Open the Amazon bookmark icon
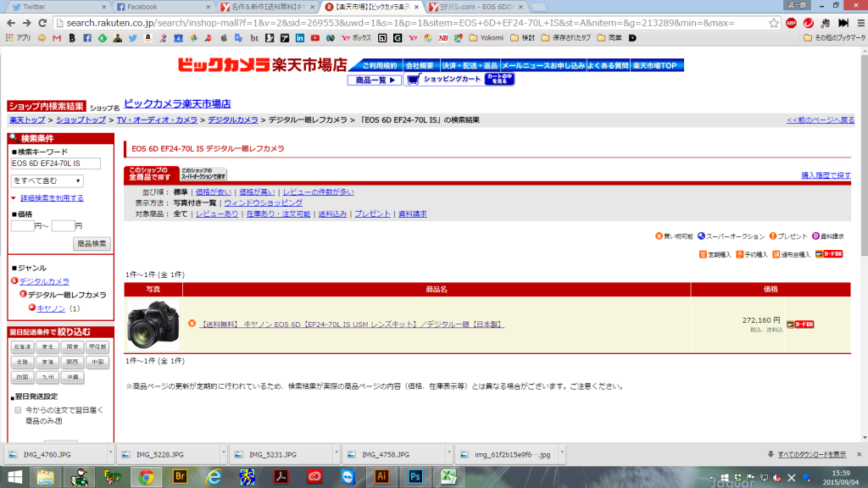This screenshot has height=488, width=868. 147,38
